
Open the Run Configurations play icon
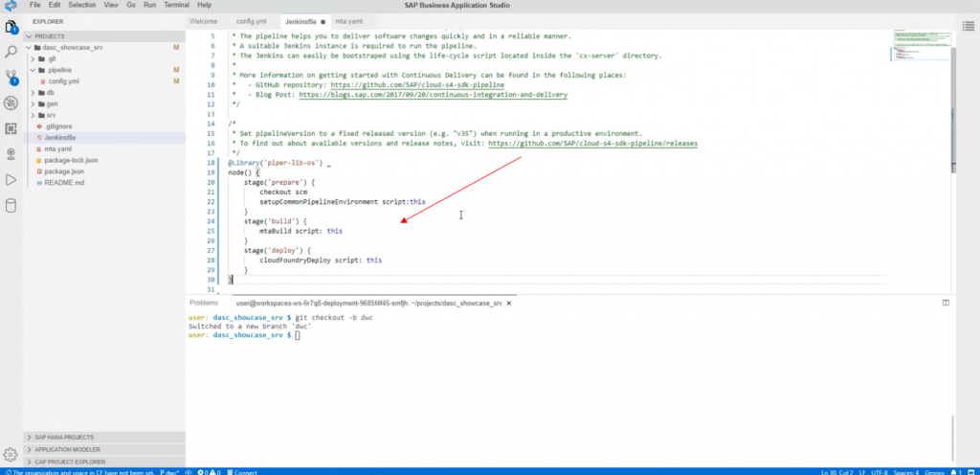(11, 180)
